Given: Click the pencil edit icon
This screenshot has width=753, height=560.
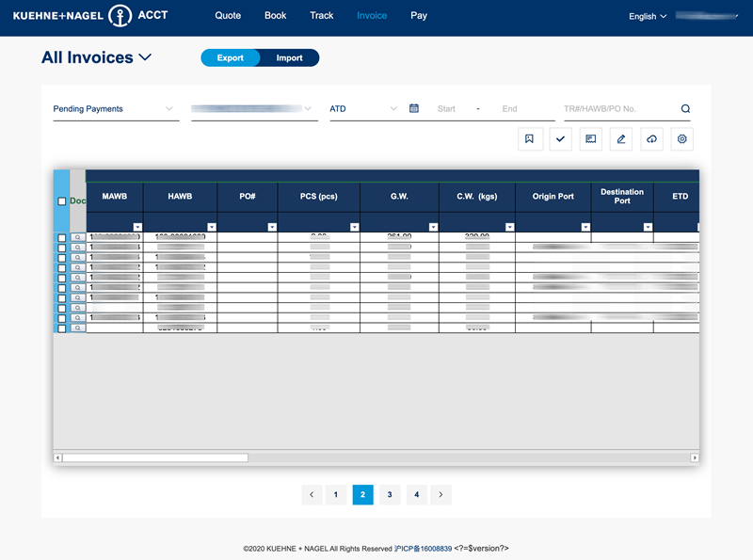Looking at the screenshot, I should tap(620, 139).
